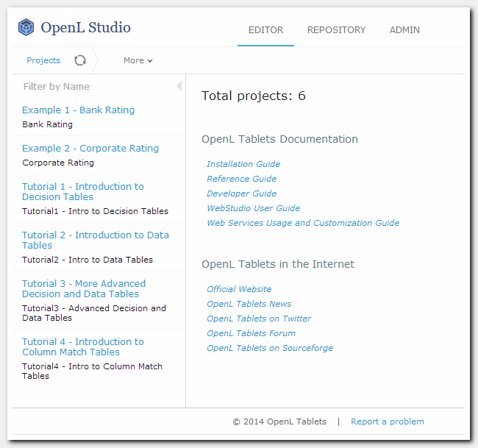Open OpenL Tablets News link
Screen dimensions: 478x448
[x=249, y=304]
